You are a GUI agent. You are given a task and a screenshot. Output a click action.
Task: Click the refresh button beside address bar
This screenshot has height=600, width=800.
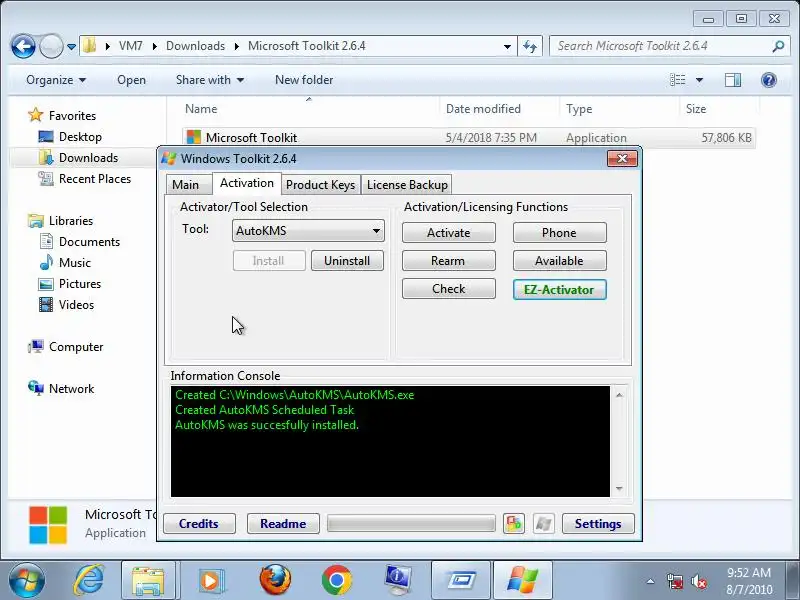pyautogui.click(x=530, y=46)
